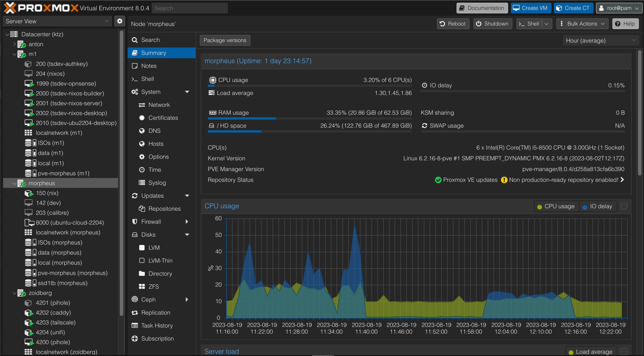Switch to the Notes tab
Image resolution: width=644 pixels, height=356 pixels.
149,66
